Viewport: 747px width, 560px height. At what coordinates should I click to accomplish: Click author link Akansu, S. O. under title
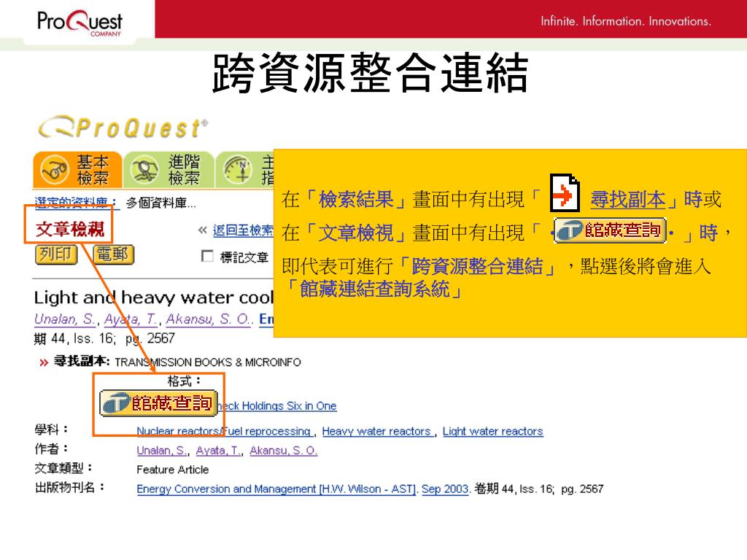(208, 319)
